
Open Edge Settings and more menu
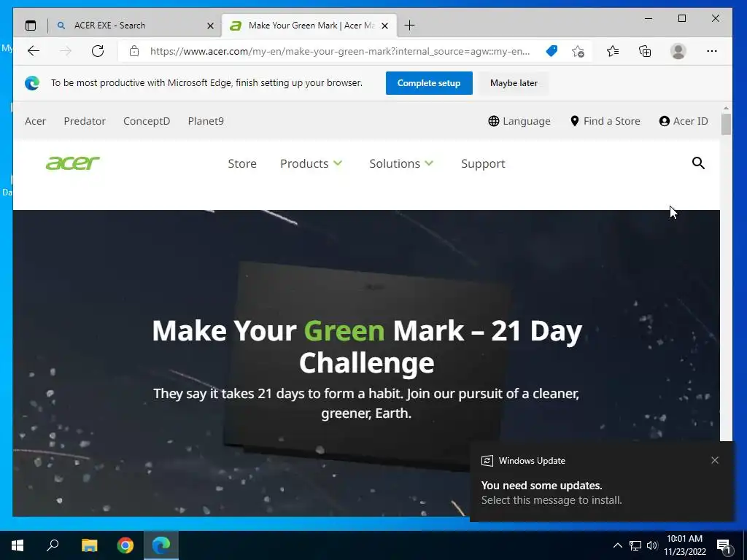coord(712,51)
